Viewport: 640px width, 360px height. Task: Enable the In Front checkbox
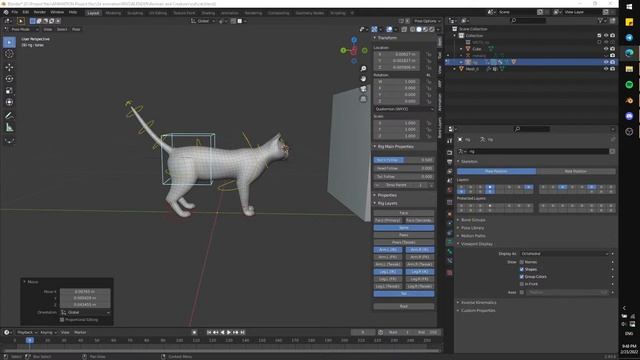tap(522, 284)
